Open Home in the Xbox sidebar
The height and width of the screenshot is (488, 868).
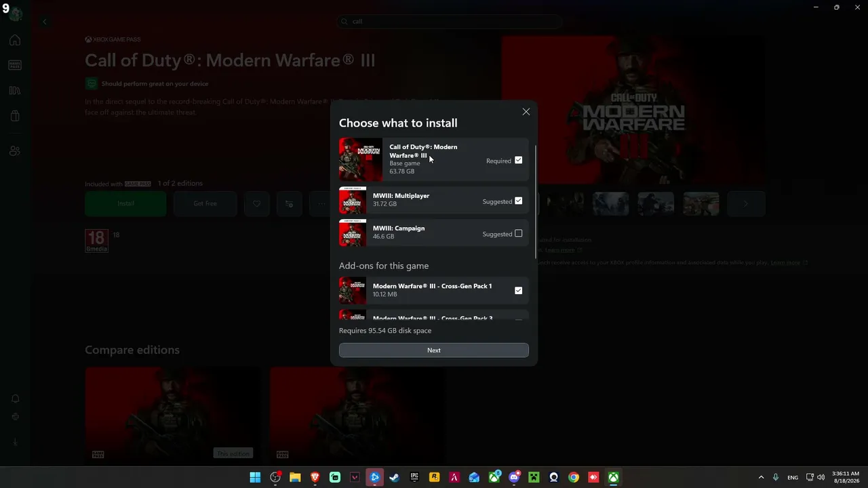coord(15,40)
